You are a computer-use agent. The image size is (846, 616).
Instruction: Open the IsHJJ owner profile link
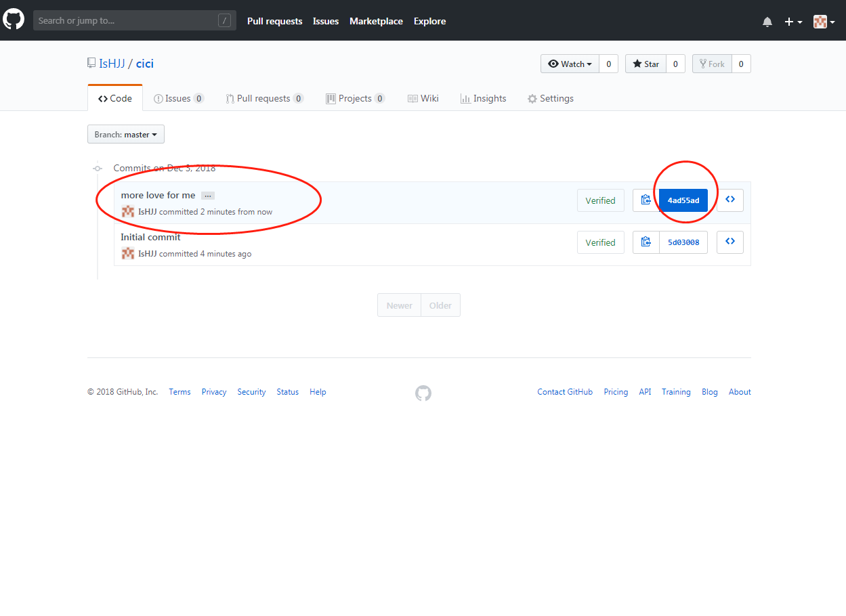pos(112,64)
